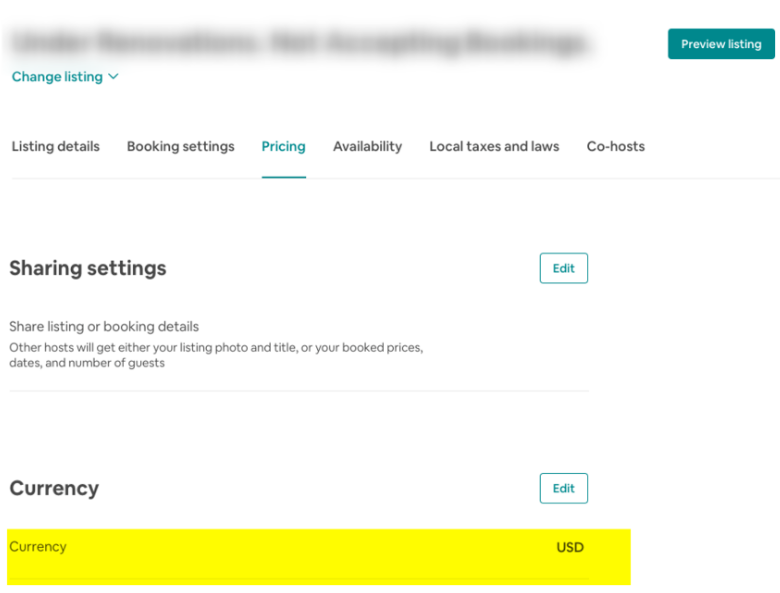The image size is (780, 593).
Task: Open the Change listing dropdown
Action: pos(57,77)
